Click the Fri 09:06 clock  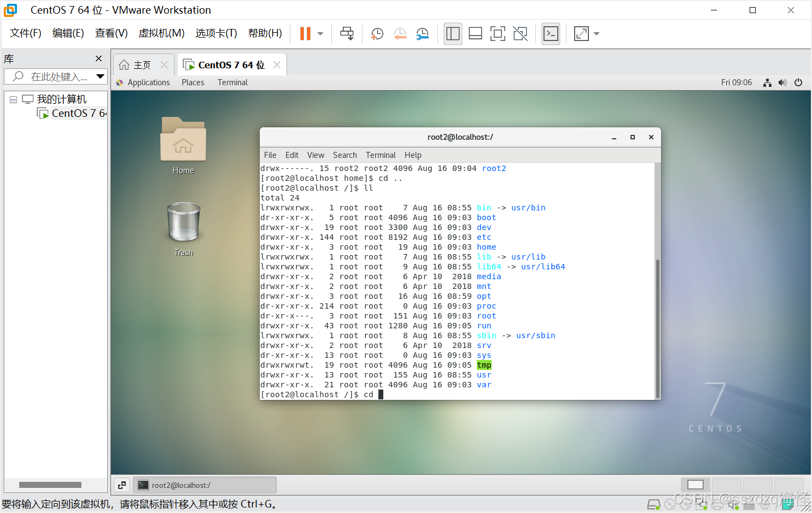737,82
